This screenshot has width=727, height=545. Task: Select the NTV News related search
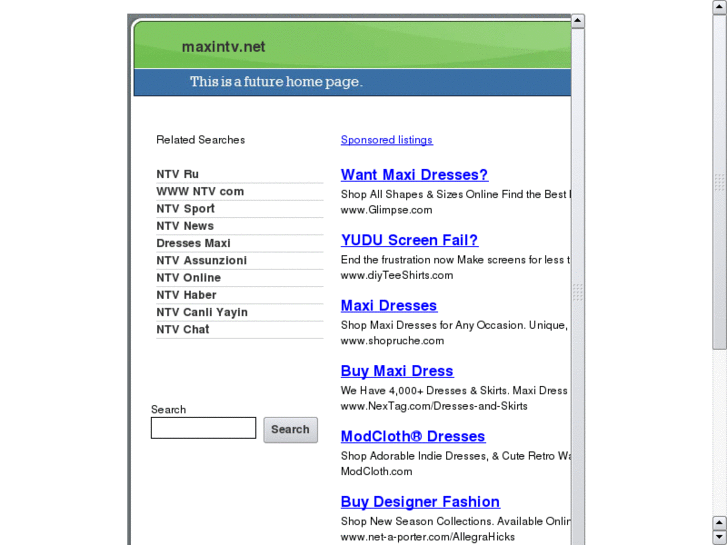[185, 225]
